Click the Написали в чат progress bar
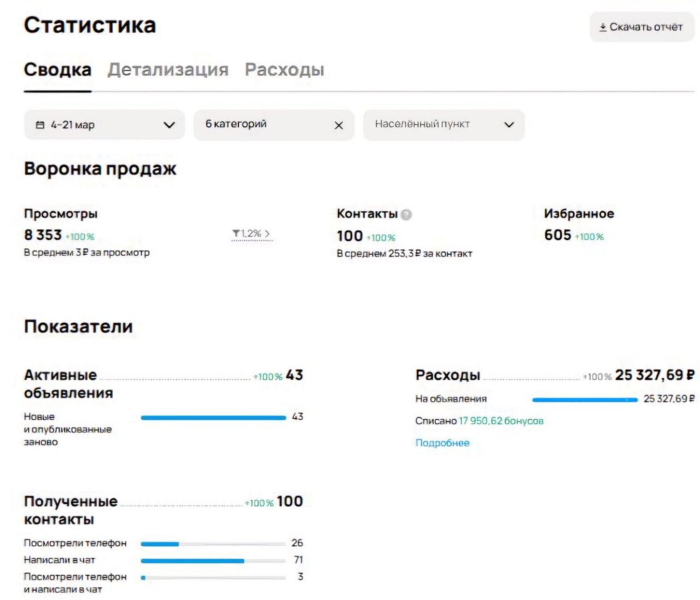 [213, 561]
